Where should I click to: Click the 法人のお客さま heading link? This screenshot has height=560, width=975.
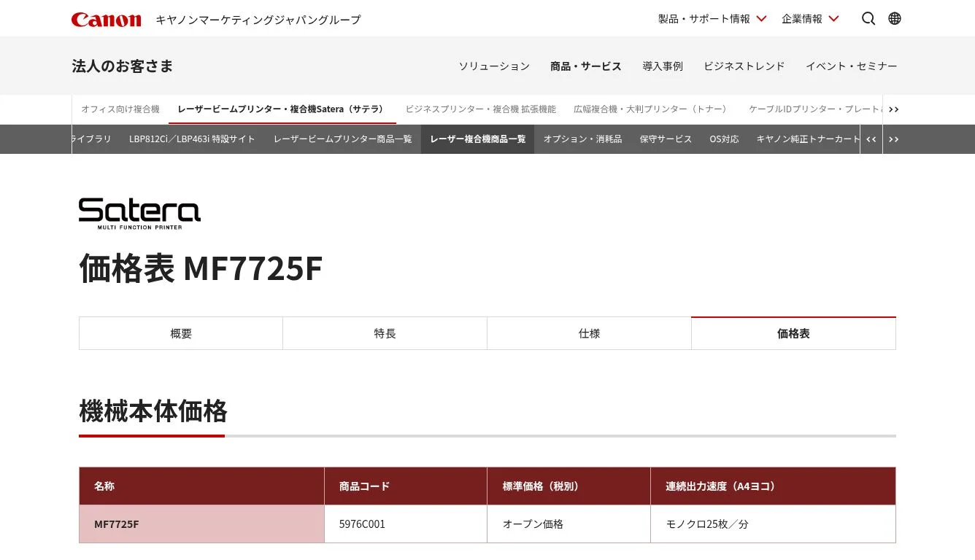tap(123, 66)
